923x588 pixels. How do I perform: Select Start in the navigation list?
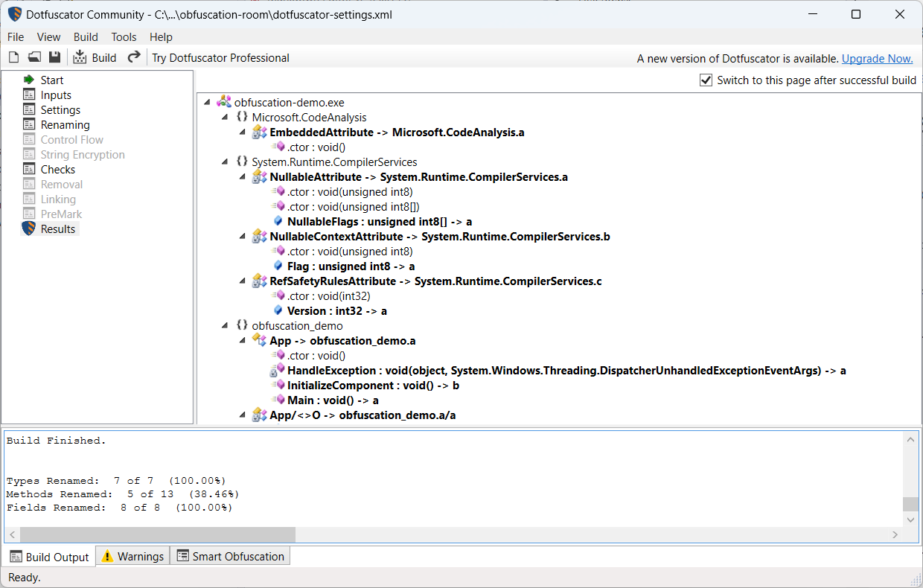point(52,80)
